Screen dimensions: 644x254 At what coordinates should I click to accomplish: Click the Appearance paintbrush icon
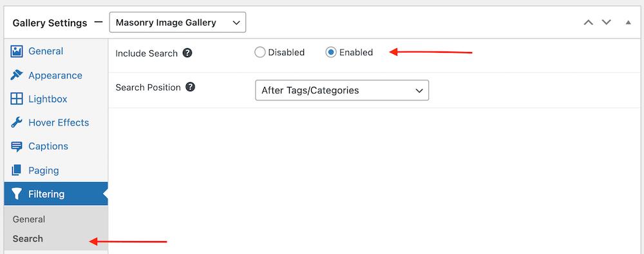[x=17, y=75]
